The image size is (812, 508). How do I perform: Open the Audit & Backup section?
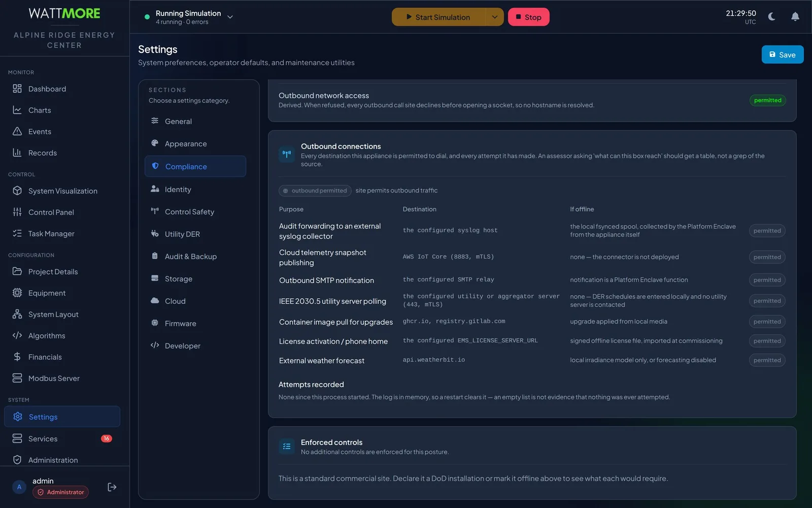(195, 257)
